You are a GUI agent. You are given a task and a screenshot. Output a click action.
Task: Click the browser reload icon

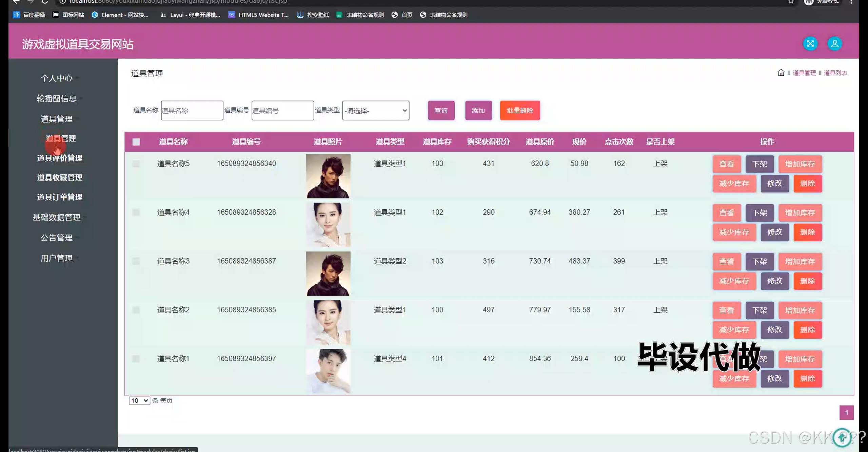tap(44, 2)
